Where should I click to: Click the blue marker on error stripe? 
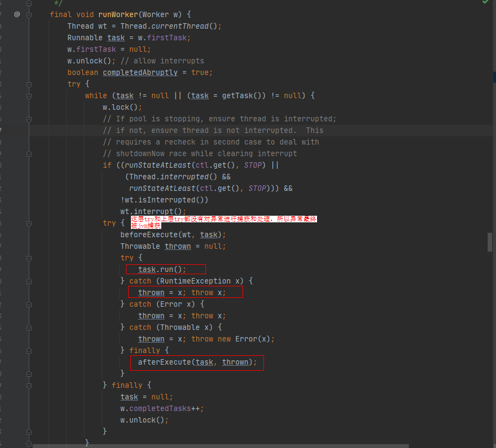(x=494, y=77)
